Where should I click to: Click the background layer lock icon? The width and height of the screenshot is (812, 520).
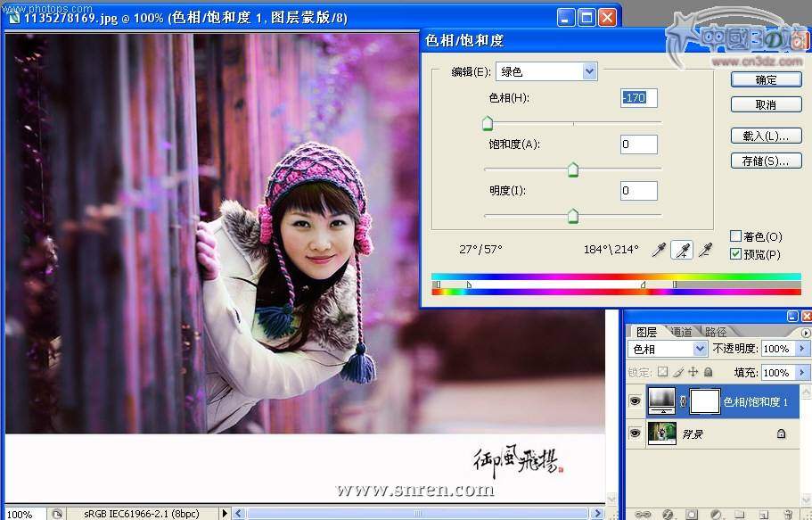[x=782, y=434]
